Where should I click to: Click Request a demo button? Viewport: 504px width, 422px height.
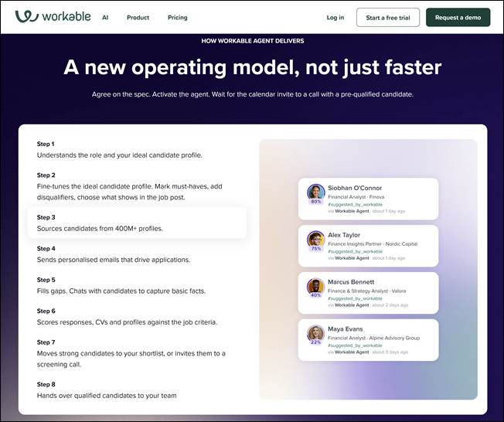click(458, 17)
